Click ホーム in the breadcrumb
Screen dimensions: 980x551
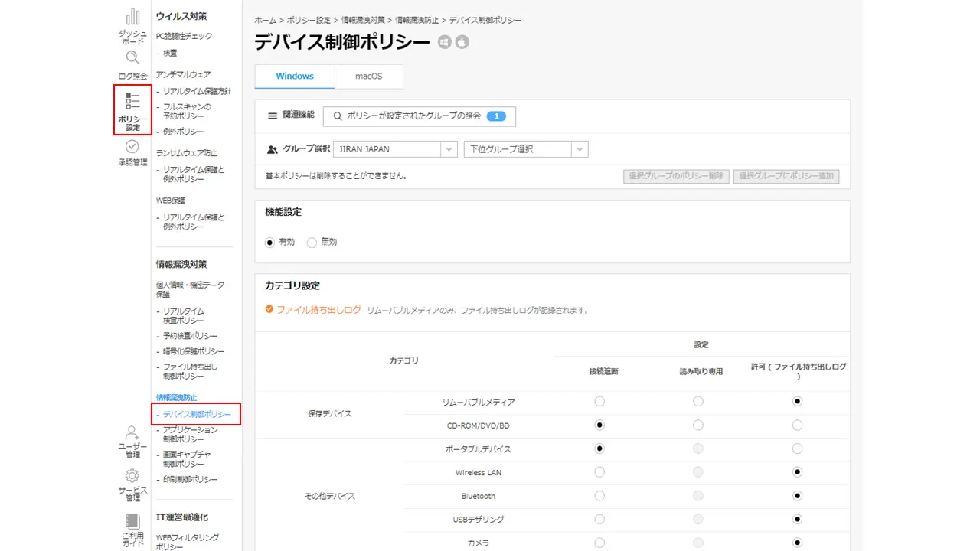tap(265, 20)
